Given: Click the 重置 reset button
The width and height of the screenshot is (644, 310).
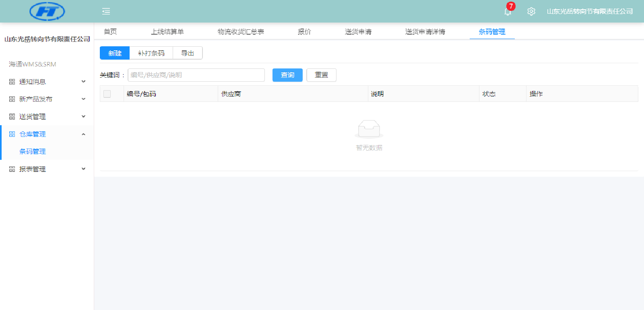Looking at the screenshot, I should click(321, 75).
